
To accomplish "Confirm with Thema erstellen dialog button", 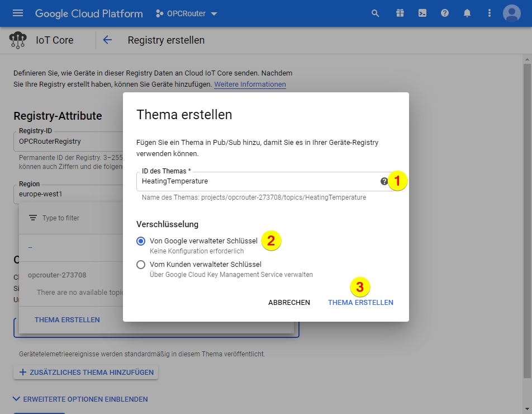I will [x=360, y=303].
